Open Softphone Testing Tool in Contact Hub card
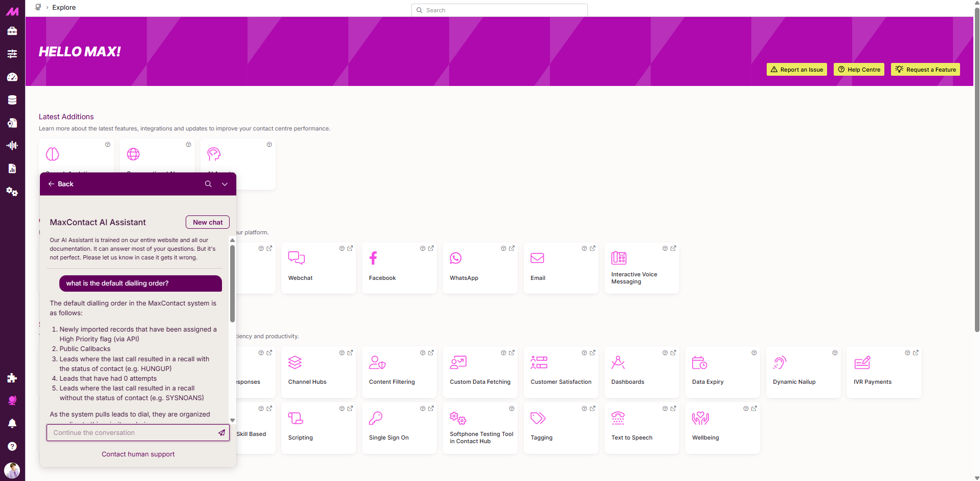The width and height of the screenshot is (980, 481). click(480, 428)
